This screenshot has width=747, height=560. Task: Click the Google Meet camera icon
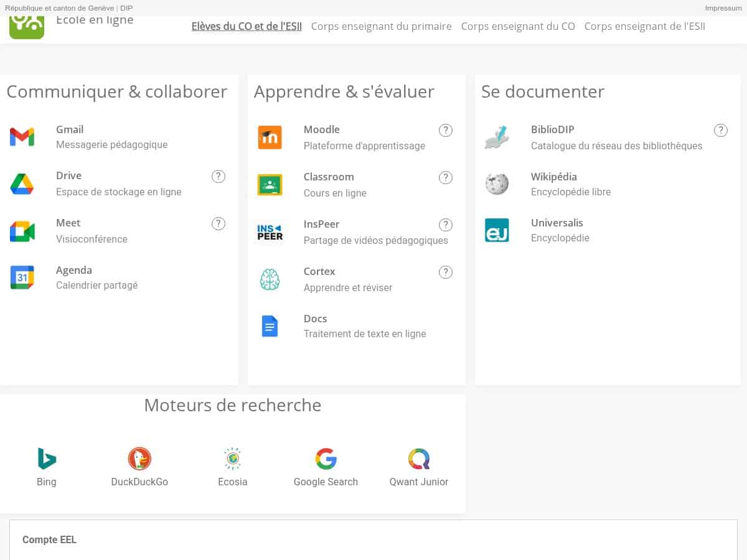click(x=22, y=231)
